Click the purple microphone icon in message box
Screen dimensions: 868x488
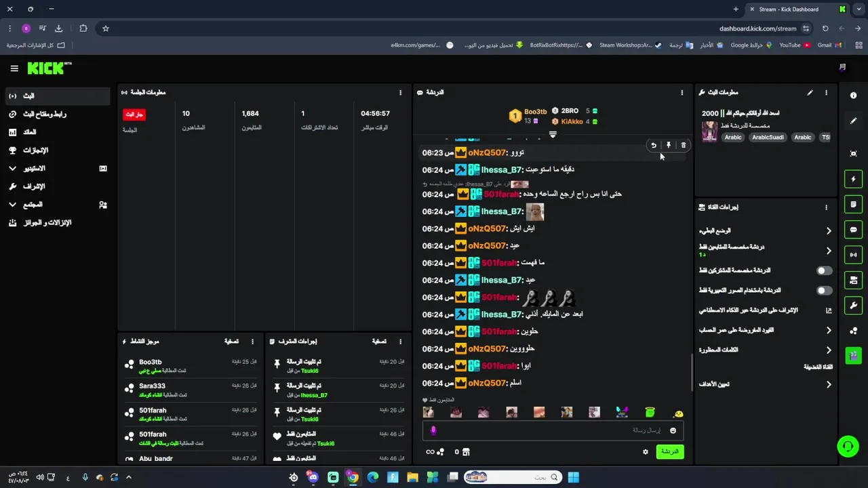pyautogui.click(x=433, y=430)
